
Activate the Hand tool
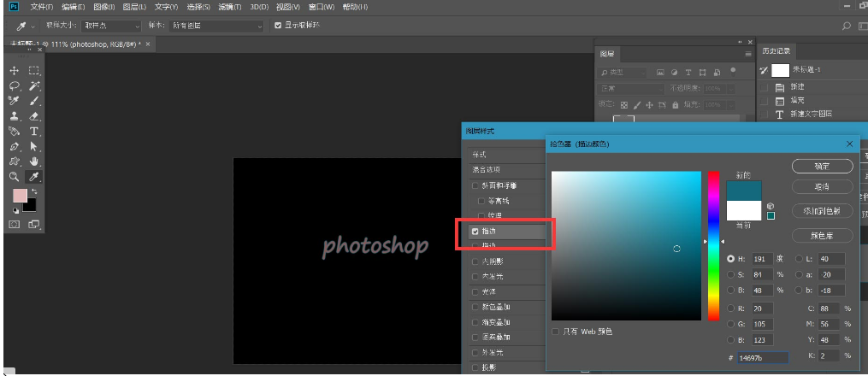pos(34,161)
